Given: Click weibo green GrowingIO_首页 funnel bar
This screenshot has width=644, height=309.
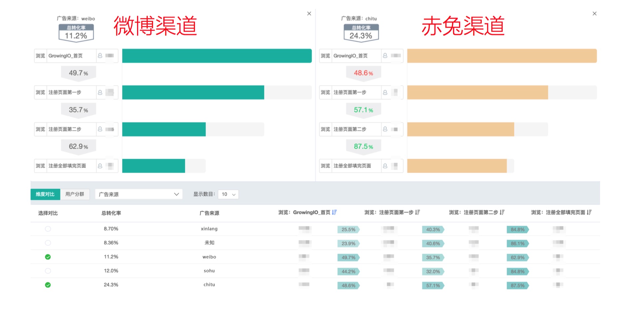Looking at the screenshot, I should click(217, 56).
